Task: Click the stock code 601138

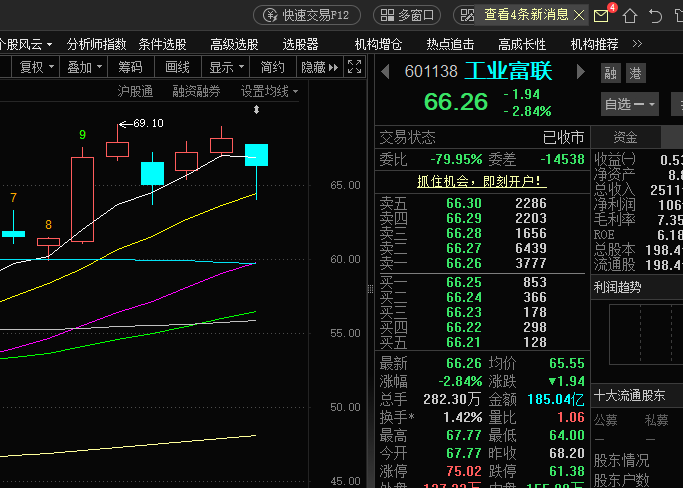Action: pyautogui.click(x=431, y=71)
